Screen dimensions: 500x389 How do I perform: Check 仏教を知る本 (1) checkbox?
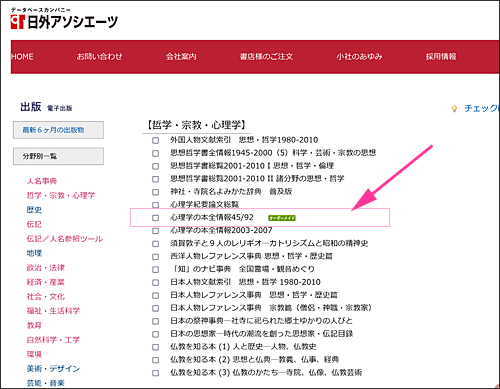click(x=155, y=347)
